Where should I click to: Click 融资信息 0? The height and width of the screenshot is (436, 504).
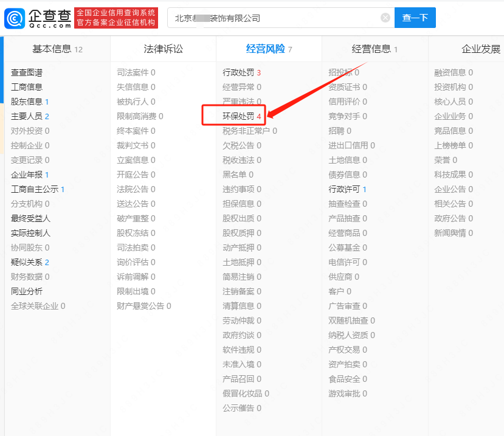(x=454, y=73)
